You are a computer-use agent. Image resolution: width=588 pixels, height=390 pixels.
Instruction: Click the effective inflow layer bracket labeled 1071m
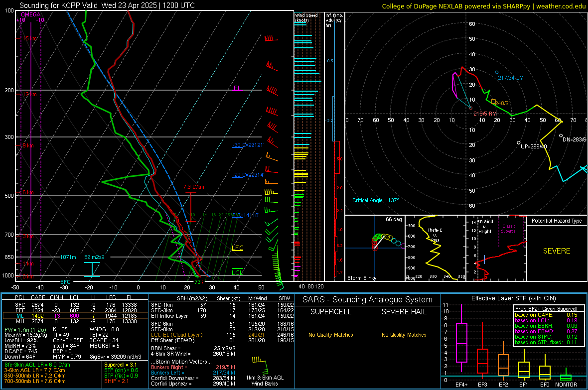tap(92, 269)
